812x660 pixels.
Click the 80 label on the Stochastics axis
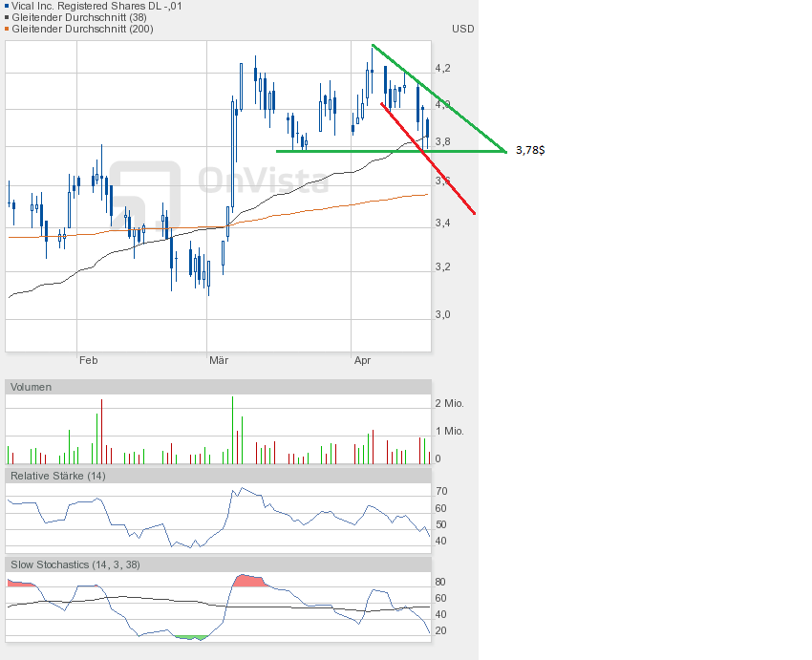coord(440,582)
